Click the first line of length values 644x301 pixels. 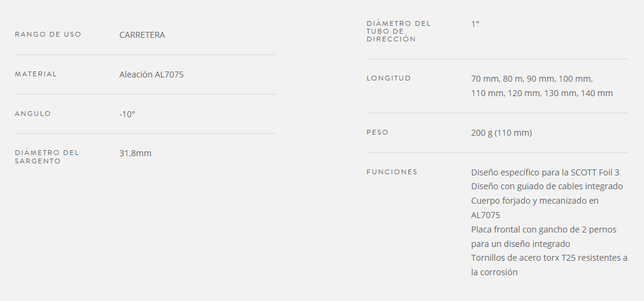[532, 79]
